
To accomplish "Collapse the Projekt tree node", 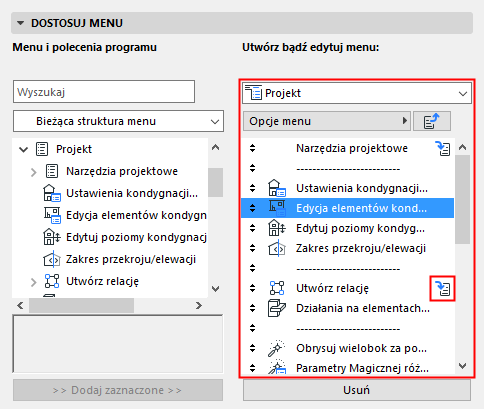I will tap(23, 149).
